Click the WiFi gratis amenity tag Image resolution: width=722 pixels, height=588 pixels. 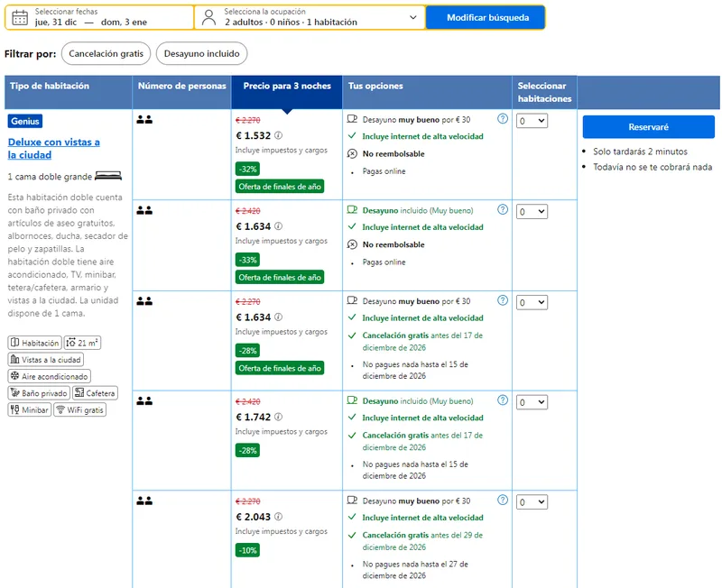coord(80,409)
